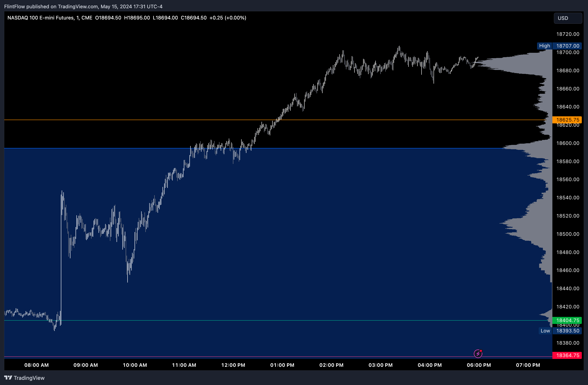Click the 18380.00 price axis label

coord(568,343)
